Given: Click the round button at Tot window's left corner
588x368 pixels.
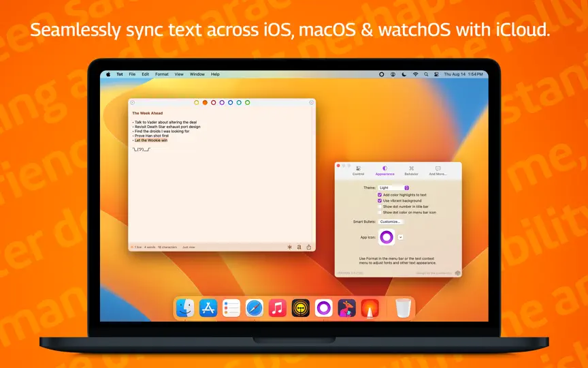Looking at the screenshot, I should (x=133, y=102).
